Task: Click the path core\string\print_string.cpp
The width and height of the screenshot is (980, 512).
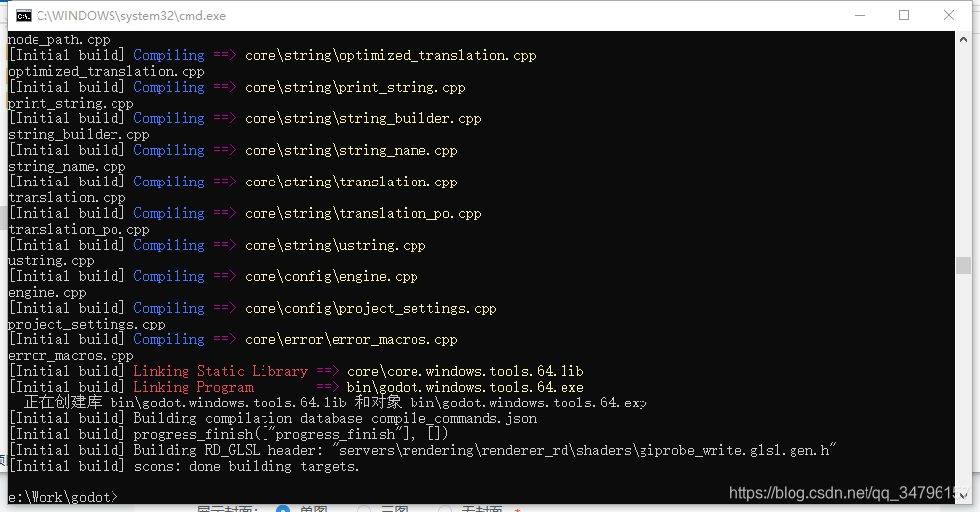Action: coord(355,88)
